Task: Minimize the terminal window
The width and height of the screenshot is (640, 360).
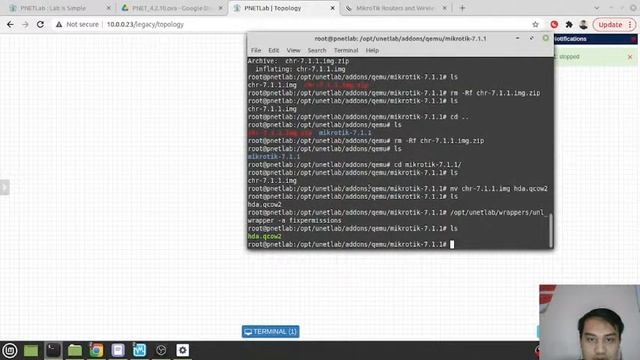Action: pyautogui.click(x=517, y=38)
